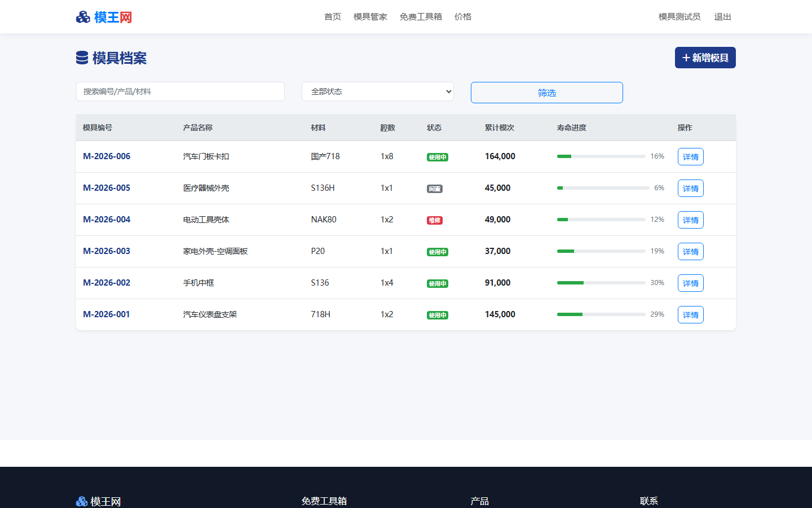
Task: Click product name 家电外壳-空调面板
Action: tap(215, 251)
